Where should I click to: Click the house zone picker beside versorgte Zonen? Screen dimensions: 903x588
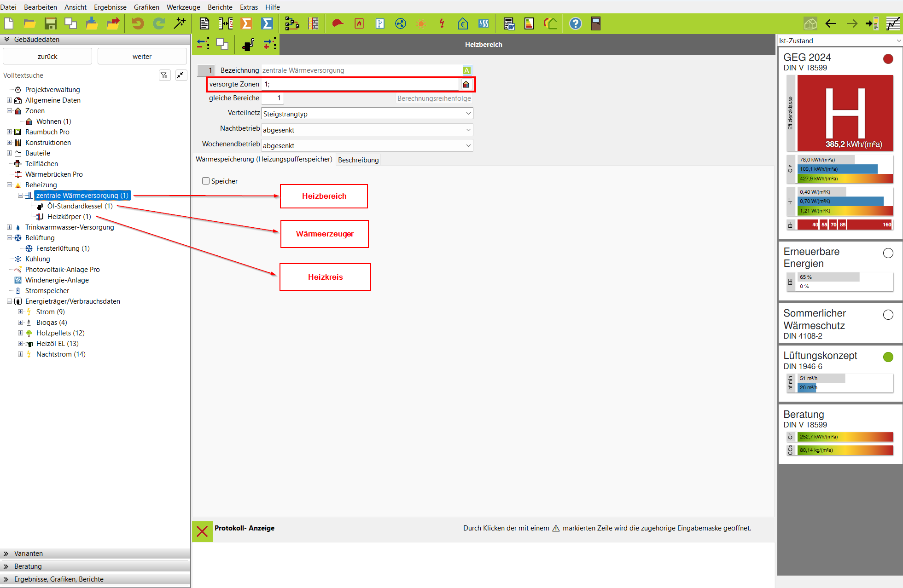pos(466,84)
